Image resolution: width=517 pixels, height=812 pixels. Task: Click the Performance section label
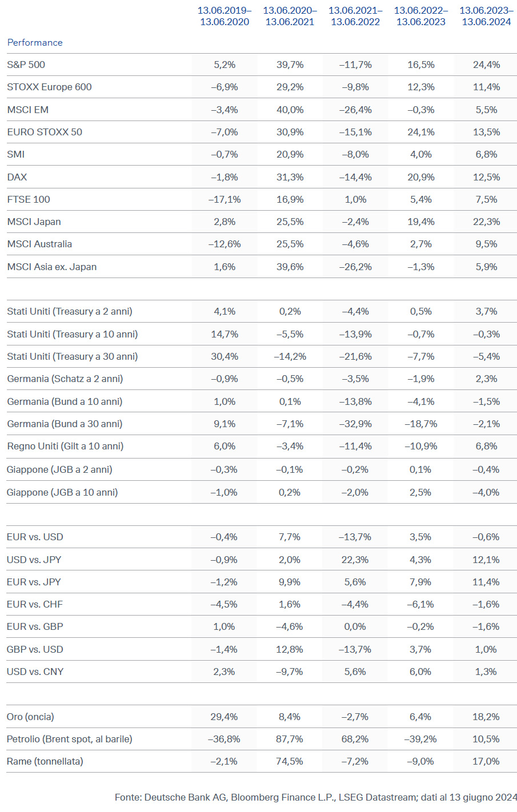tap(35, 42)
